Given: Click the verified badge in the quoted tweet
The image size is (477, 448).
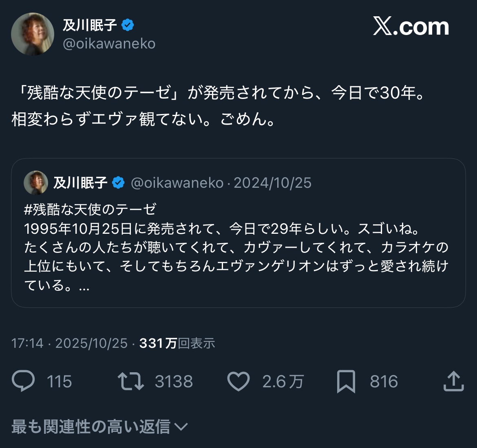Looking at the screenshot, I should pyautogui.click(x=118, y=183).
